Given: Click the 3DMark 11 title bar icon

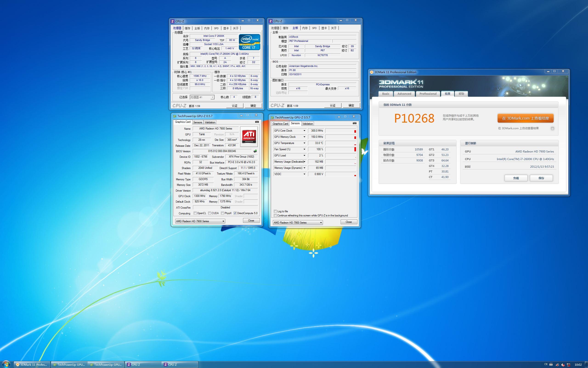Looking at the screenshot, I should (x=371, y=72).
